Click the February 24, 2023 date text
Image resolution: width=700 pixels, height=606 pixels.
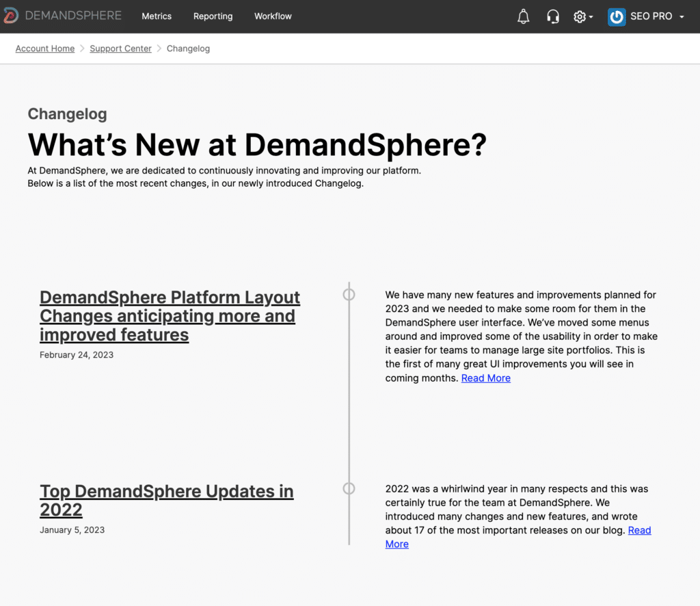(77, 354)
